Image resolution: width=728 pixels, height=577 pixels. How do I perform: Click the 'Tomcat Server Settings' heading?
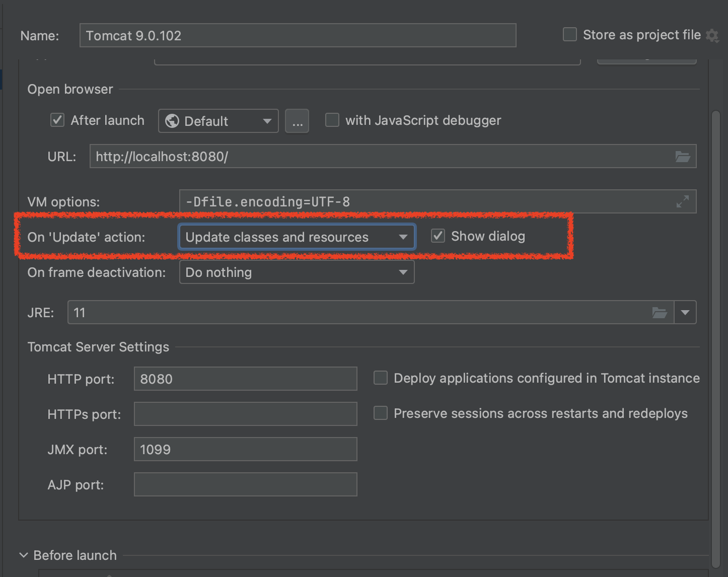[x=99, y=347]
